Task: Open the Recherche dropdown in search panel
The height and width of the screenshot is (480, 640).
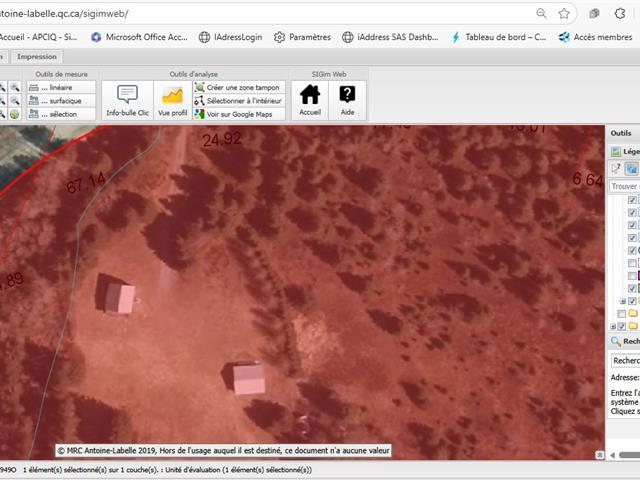Action: click(x=625, y=360)
